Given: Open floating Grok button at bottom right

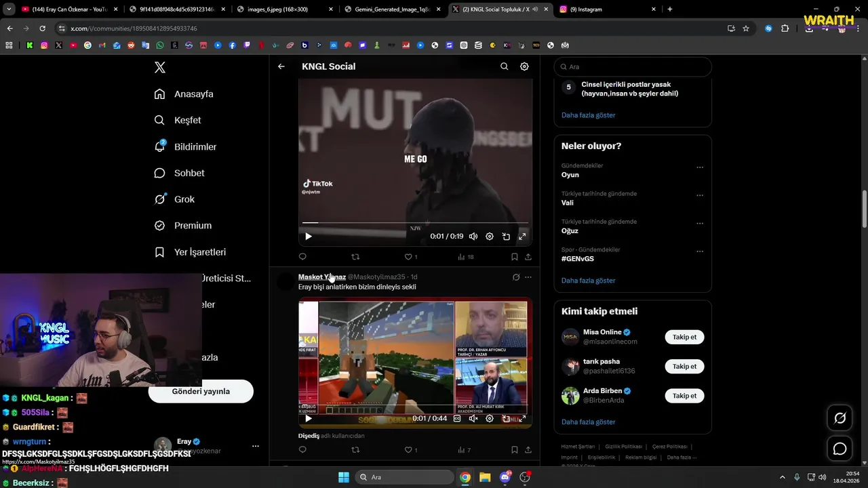Looking at the screenshot, I should [840, 418].
